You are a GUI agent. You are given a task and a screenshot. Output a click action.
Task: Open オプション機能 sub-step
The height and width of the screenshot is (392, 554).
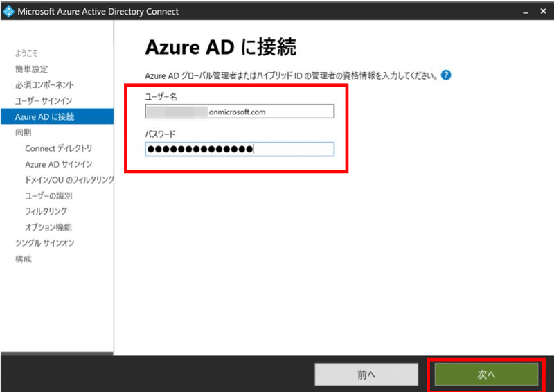(48, 227)
